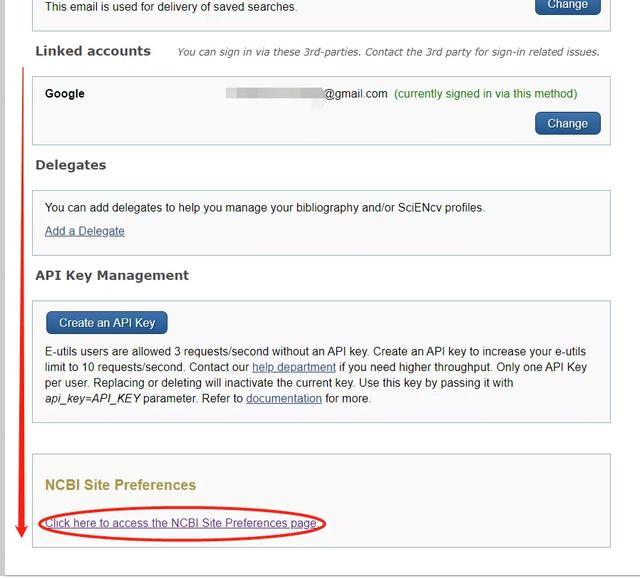Viewport: 640px width, 579px height.
Task: Click the Linked accounts heading
Action: (93, 51)
